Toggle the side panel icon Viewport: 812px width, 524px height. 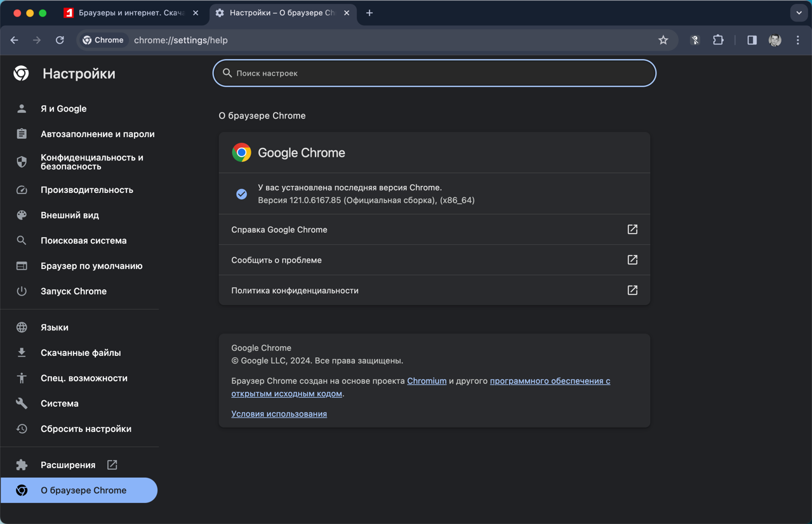(x=752, y=40)
